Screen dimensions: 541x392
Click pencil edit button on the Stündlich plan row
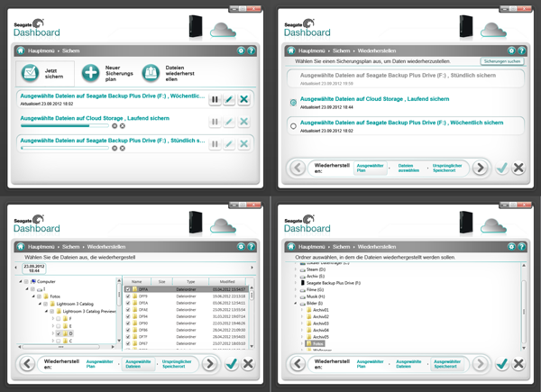click(x=229, y=144)
